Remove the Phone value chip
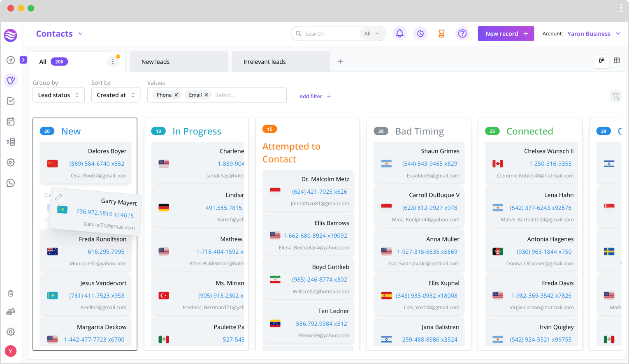The image size is (629, 364). point(176,95)
